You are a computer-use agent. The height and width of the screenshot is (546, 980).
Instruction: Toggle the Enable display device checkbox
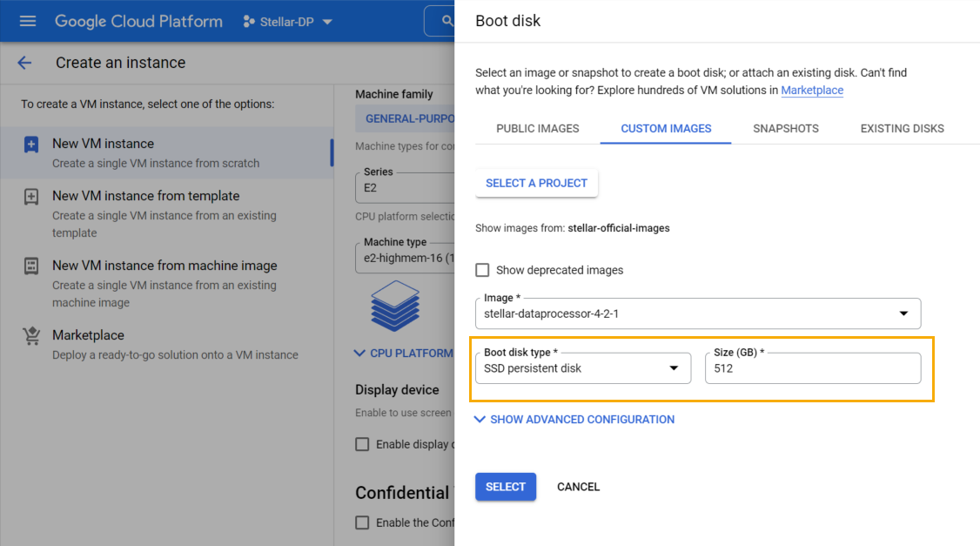(x=362, y=444)
